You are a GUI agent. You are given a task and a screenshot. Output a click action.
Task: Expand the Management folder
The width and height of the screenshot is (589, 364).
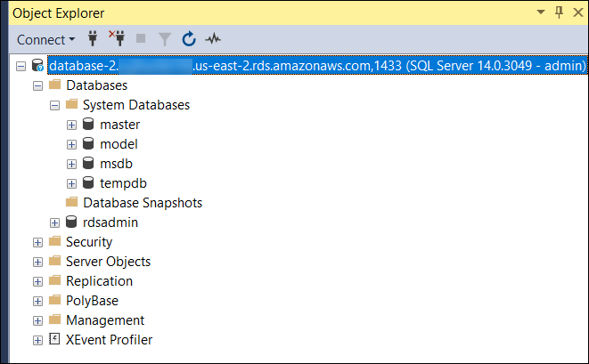(37, 321)
